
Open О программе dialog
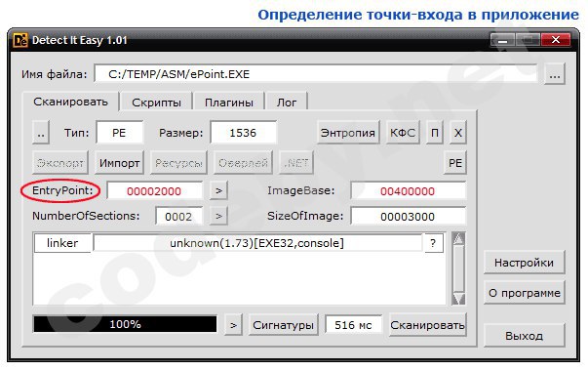[524, 293]
